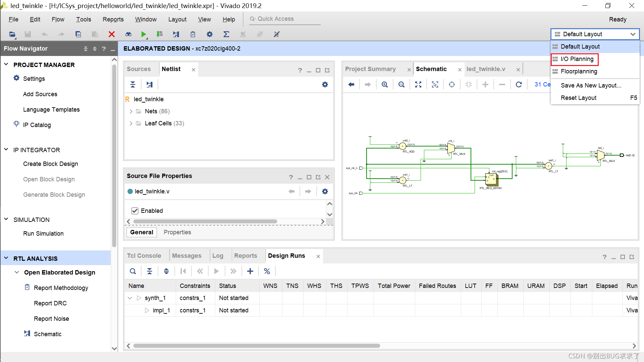Click the Quick Access search field
644x362 pixels.
click(285, 19)
